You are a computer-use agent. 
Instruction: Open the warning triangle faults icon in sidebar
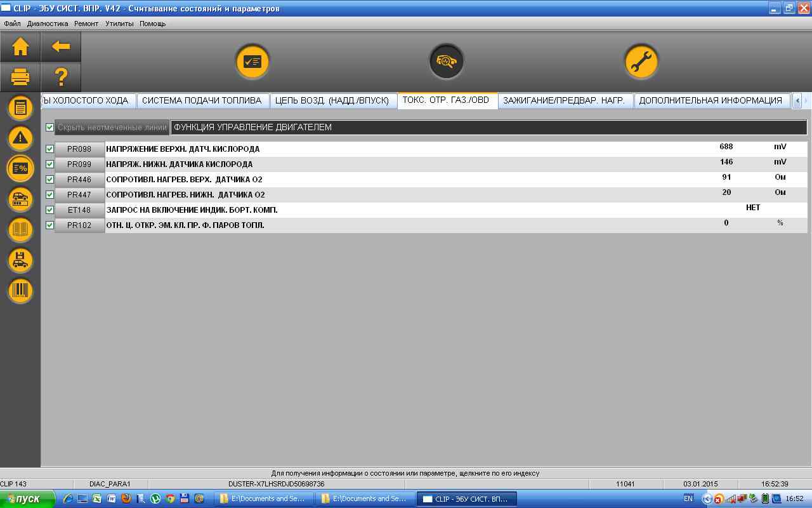tap(20, 138)
